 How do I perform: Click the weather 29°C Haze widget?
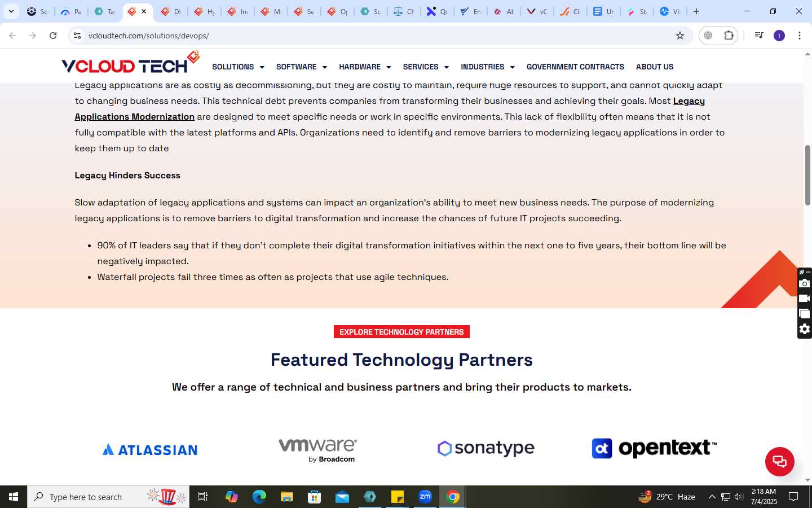tap(667, 497)
